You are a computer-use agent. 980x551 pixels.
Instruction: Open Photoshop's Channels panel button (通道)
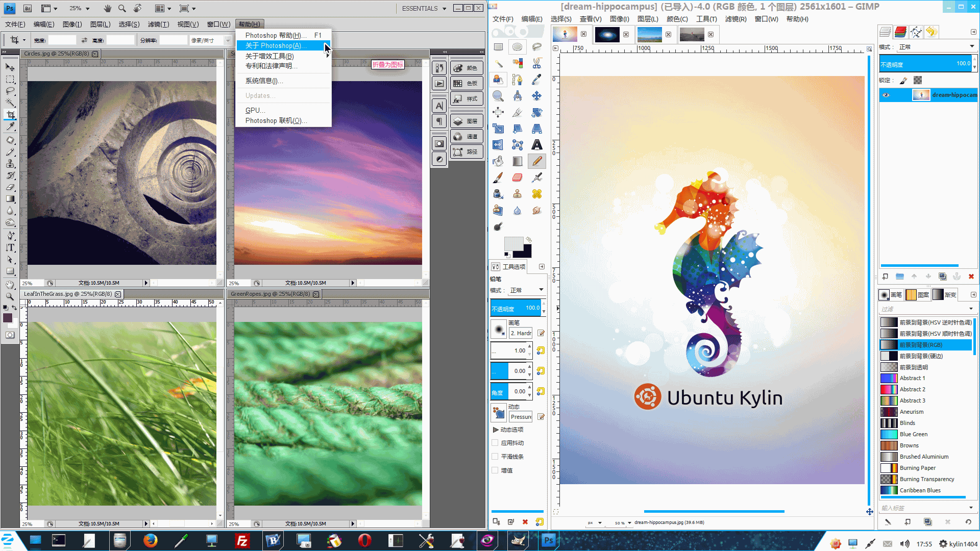467,136
